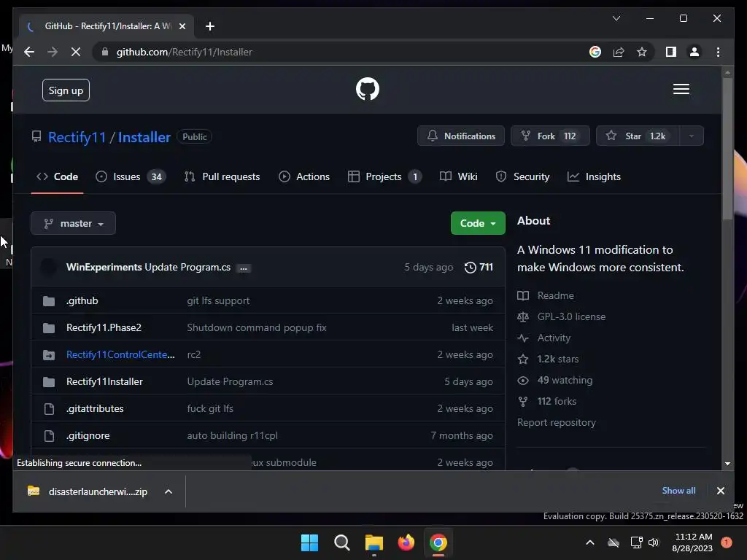Open the .github folder
The height and width of the screenshot is (560, 747).
[x=82, y=301]
